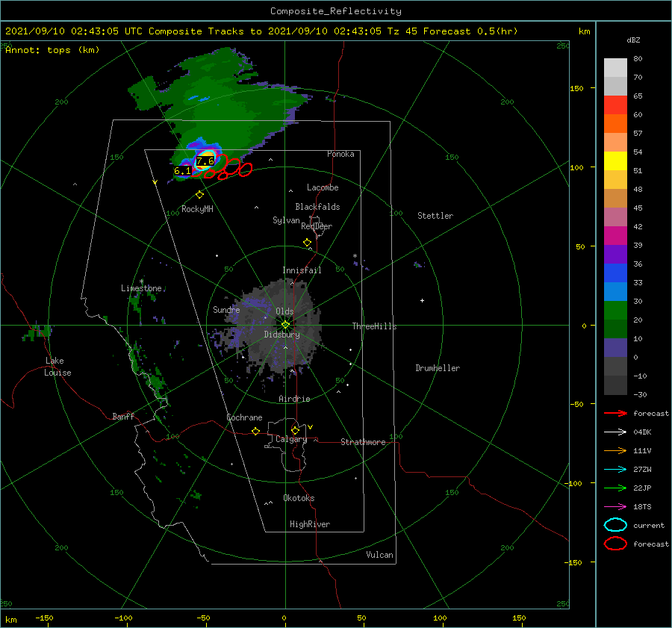672x628 pixels.
Task: Pick the blue swatch between 36 and 33 dBZ
Action: (615, 273)
